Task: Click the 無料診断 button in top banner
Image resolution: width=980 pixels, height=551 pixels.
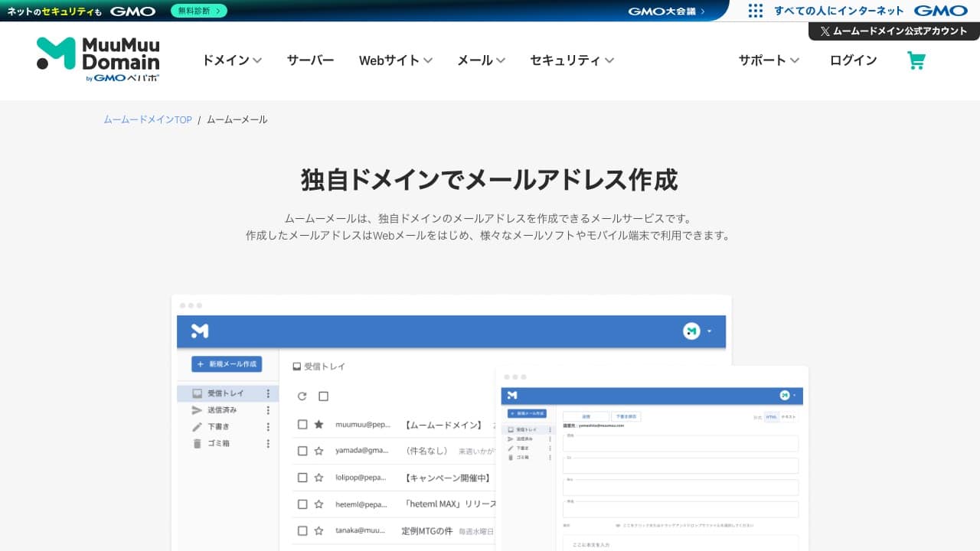Action: click(x=199, y=11)
